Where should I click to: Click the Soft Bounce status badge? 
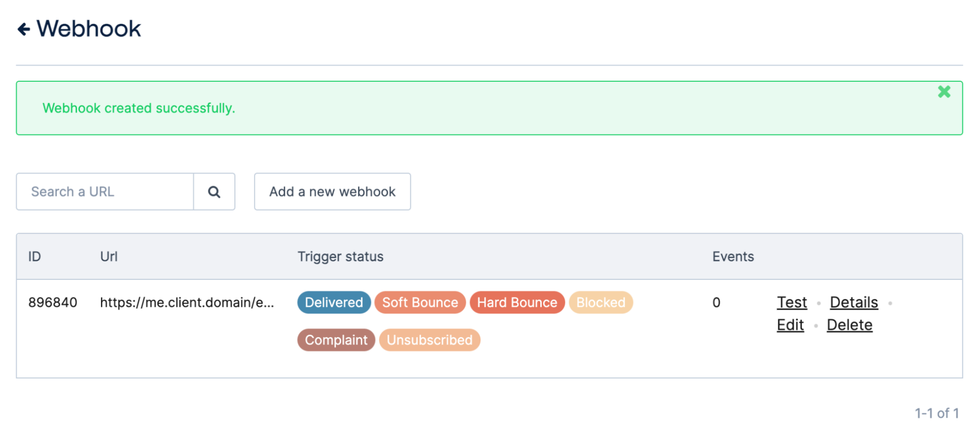[420, 302]
